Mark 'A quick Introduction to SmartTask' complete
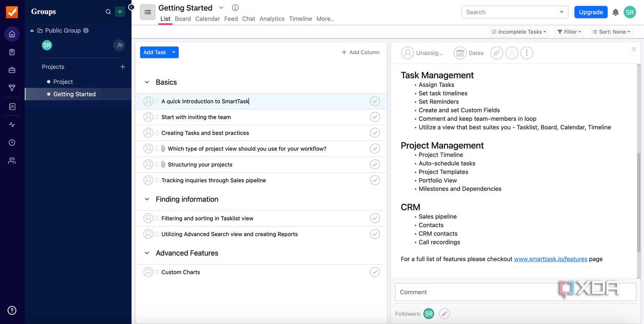 [x=375, y=101]
